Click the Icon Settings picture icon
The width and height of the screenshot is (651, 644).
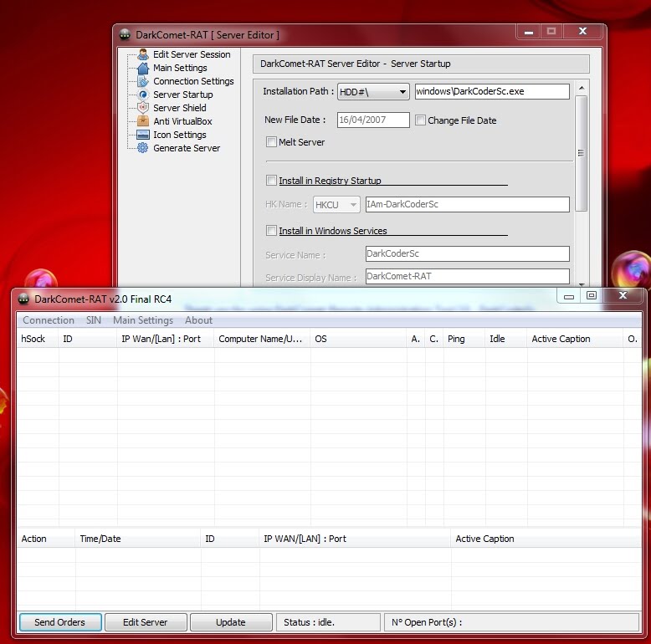tap(143, 135)
